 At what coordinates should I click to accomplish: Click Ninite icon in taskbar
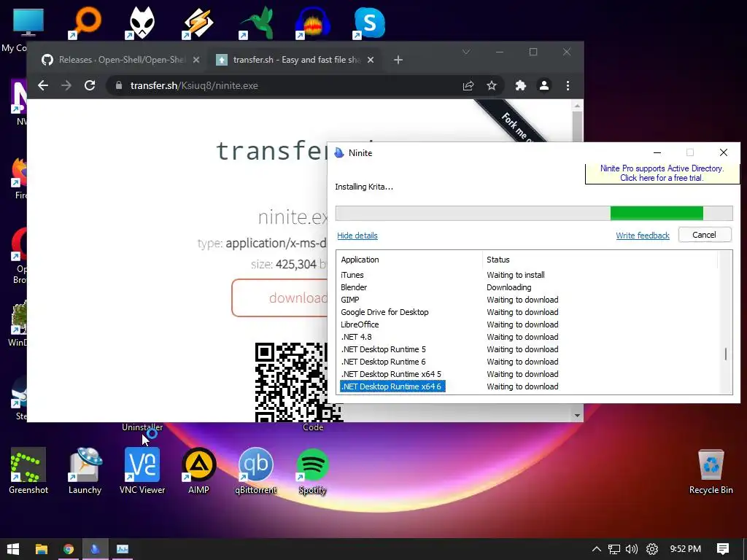click(96, 549)
